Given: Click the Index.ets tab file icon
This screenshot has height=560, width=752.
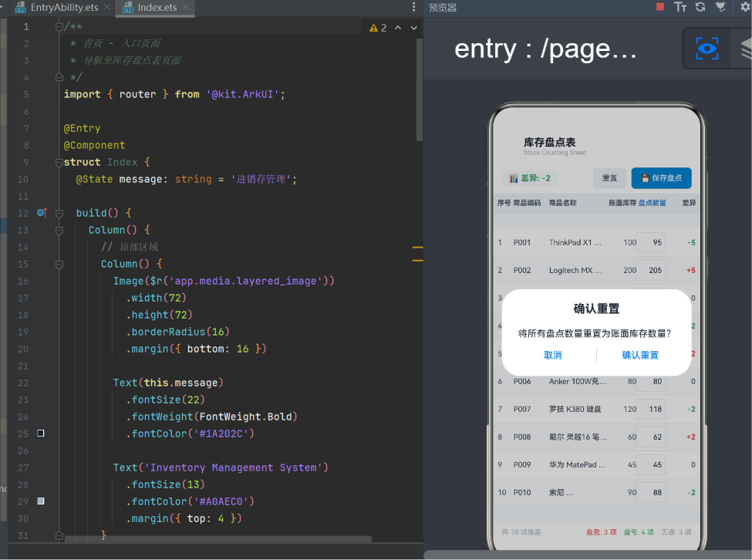Looking at the screenshot, I should pyautogui.click(x=127, y=7).
